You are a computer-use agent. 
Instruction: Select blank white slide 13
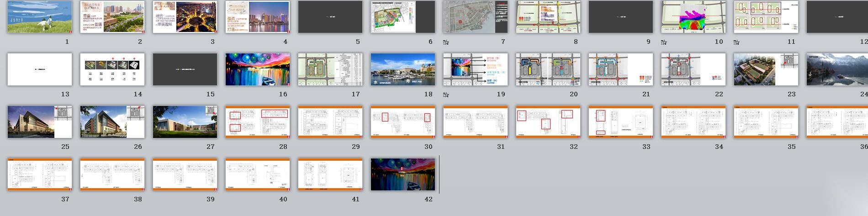tap(40, 69)
